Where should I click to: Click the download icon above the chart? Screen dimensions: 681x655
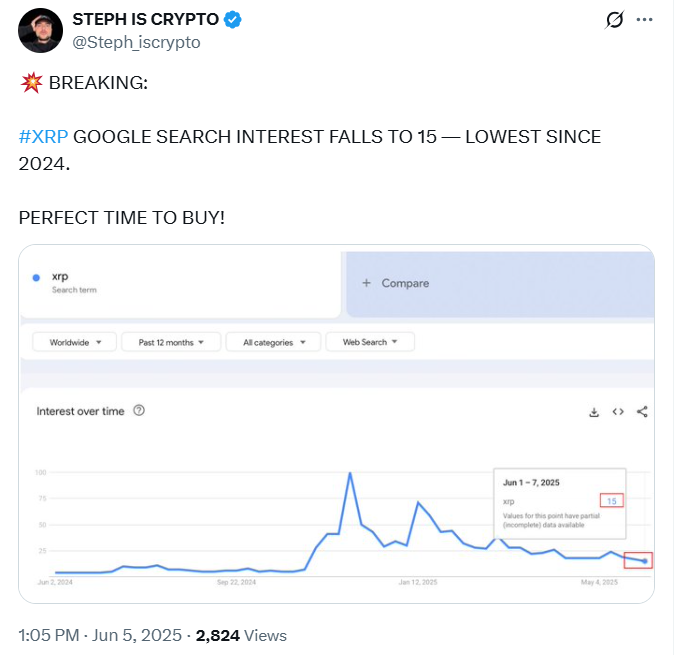coord(593,411)
